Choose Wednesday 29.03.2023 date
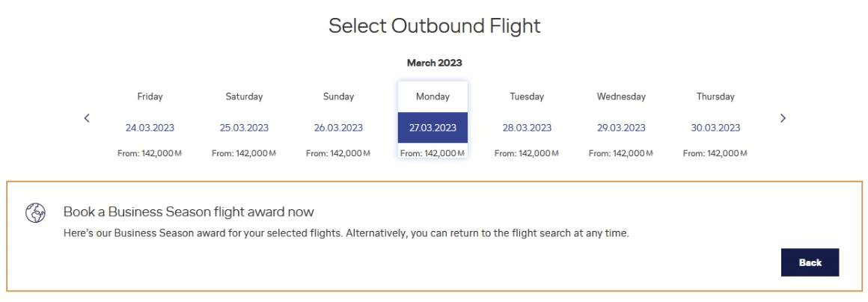This screenshot has height=302, width=868. click(x=621, y=128)
